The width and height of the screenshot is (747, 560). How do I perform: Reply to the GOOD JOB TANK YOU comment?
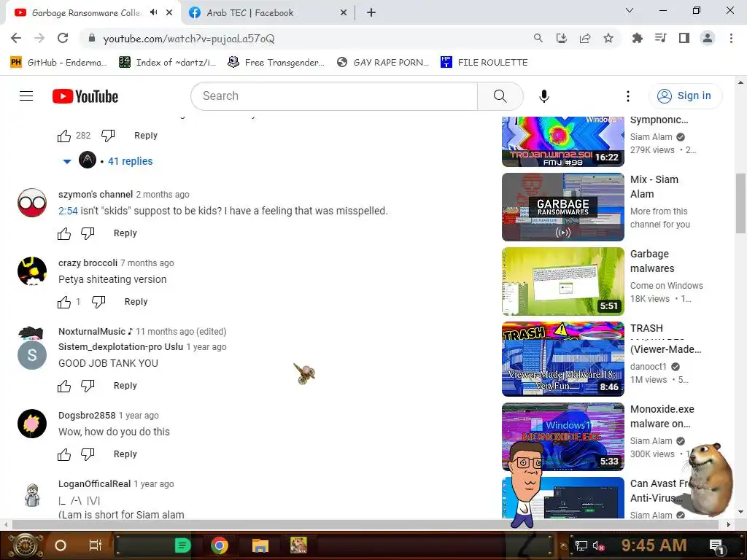click(x=125, y=386)
